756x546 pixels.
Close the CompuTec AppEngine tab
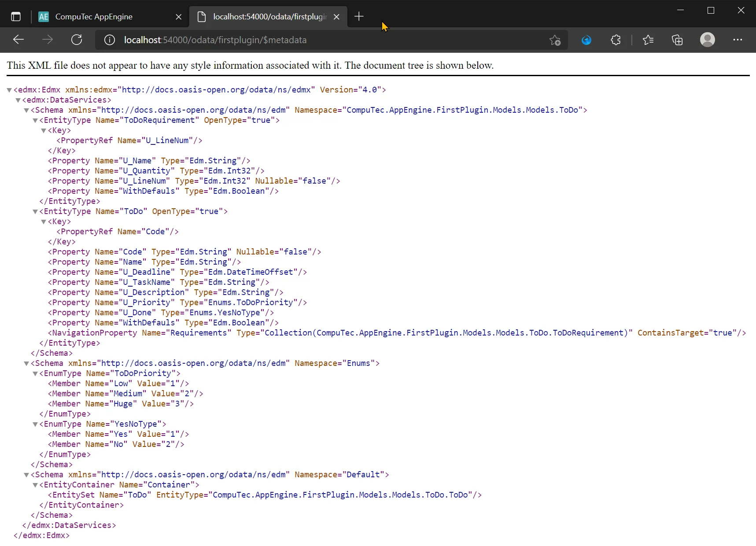pos(178,17)
